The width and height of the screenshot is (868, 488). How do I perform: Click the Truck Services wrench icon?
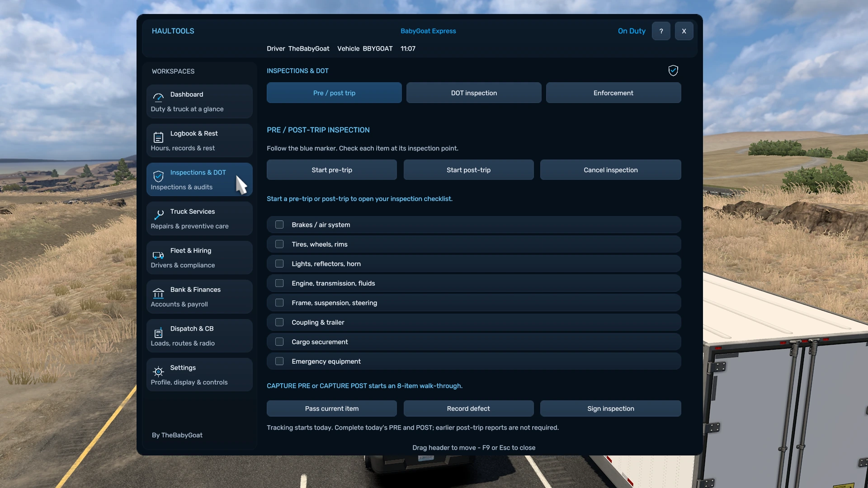click(158, 215)
